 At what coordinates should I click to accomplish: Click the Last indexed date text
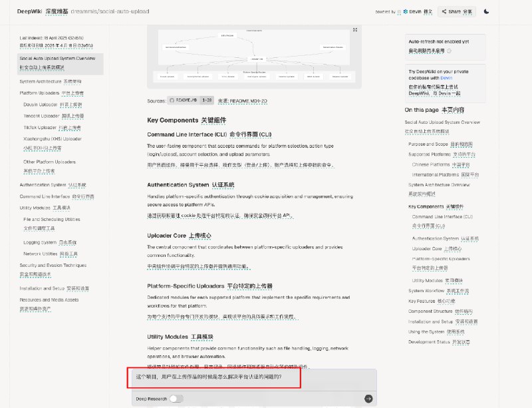57,42
